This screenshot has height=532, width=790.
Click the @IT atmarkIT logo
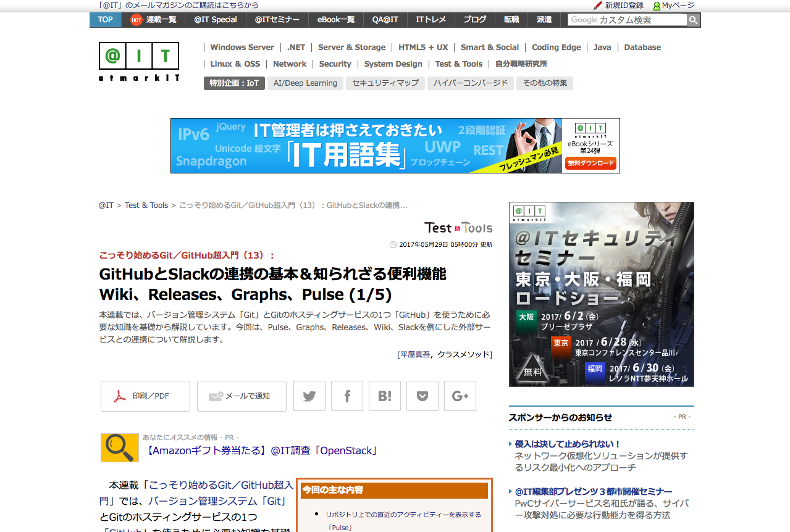[x=139, y=62]
